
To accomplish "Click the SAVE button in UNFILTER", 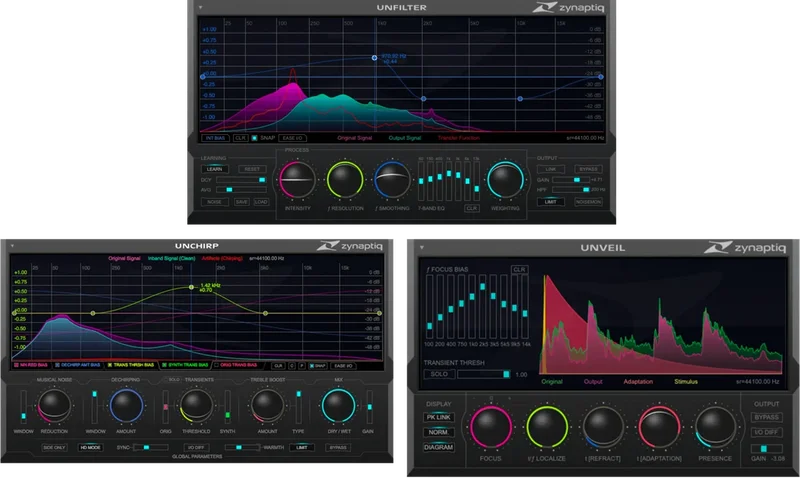I will click(x=242, y=202).
